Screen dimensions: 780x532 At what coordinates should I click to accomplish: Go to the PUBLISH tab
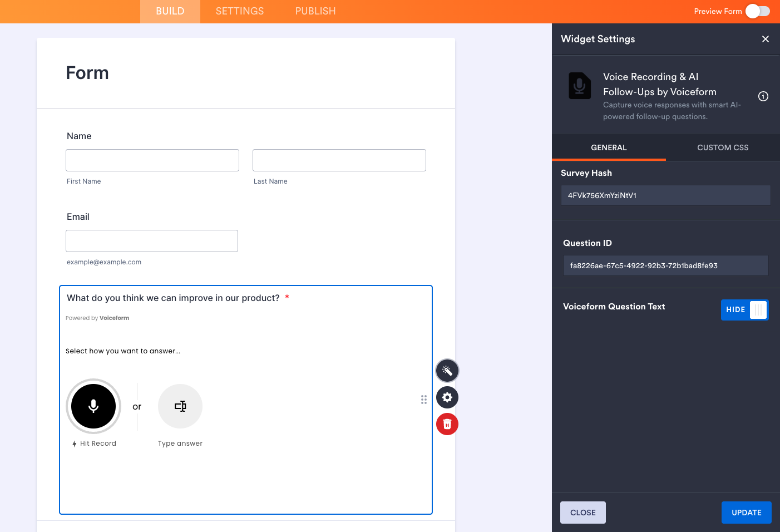315,11
